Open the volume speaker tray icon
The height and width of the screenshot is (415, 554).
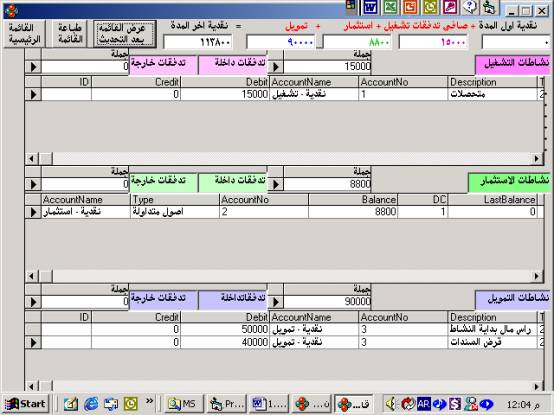click(390, 404)
